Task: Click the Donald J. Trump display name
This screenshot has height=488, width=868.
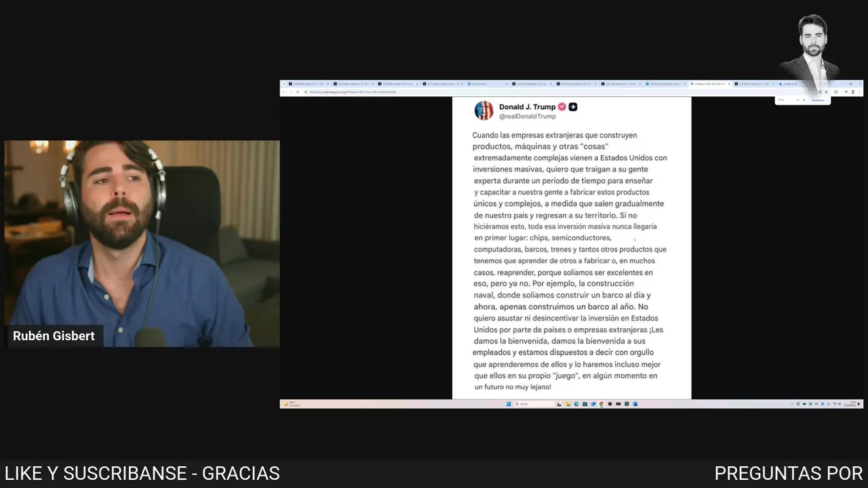Action: [527, 107]
